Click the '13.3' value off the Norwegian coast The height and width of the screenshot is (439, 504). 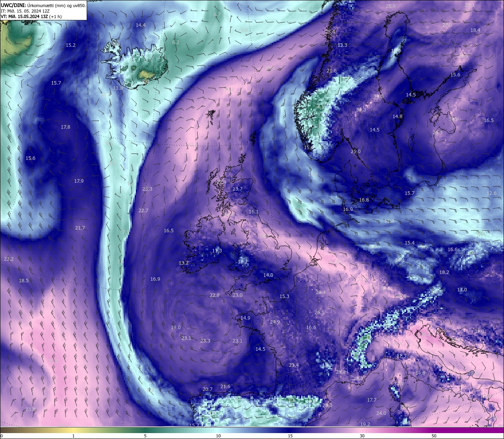(342, 45)
